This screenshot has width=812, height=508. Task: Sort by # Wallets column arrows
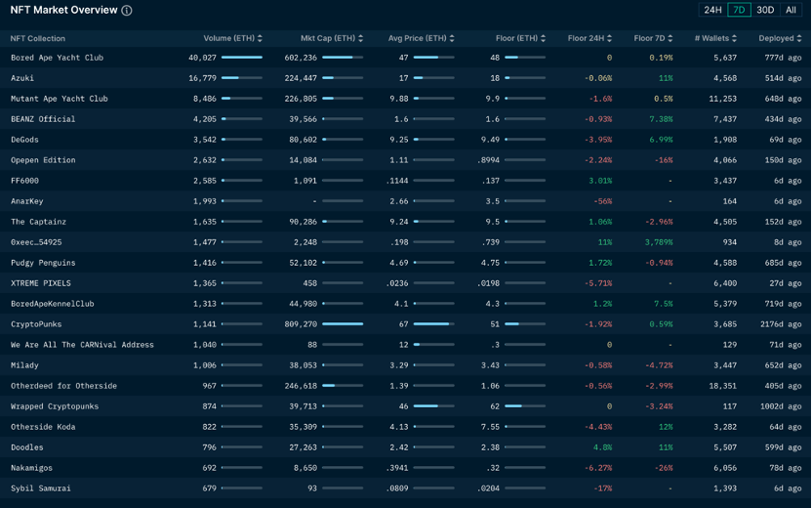click(x=735, y=39)
